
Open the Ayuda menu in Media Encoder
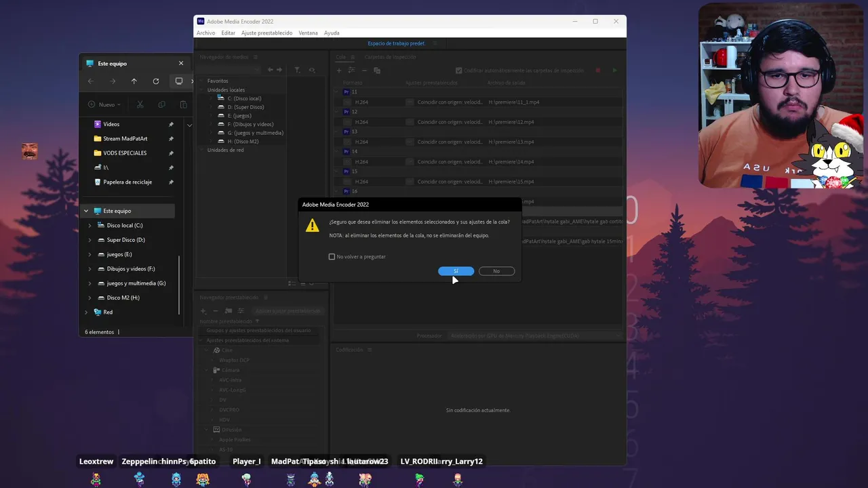click(x=332, y=33)
